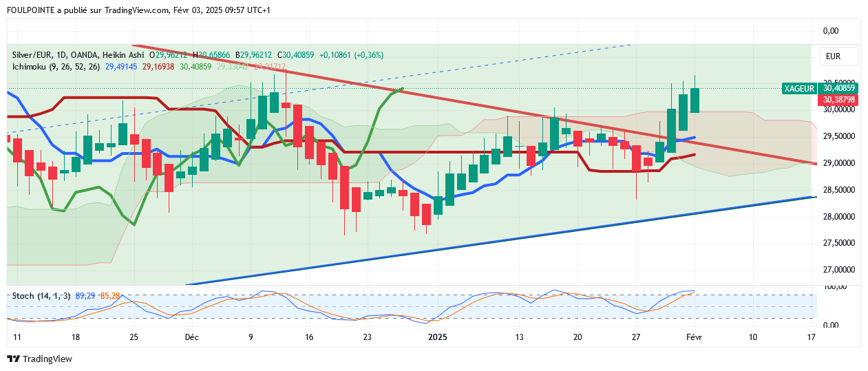Click the 27 date label on time axis

click(636, 337)
